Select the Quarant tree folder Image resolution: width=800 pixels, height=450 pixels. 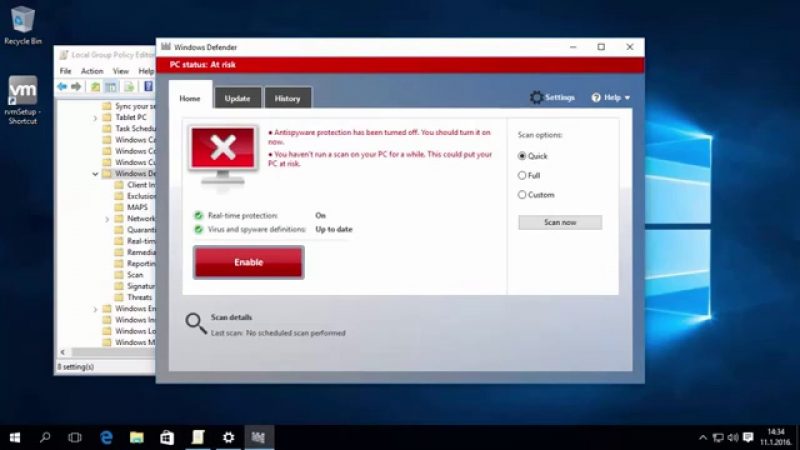134,230
